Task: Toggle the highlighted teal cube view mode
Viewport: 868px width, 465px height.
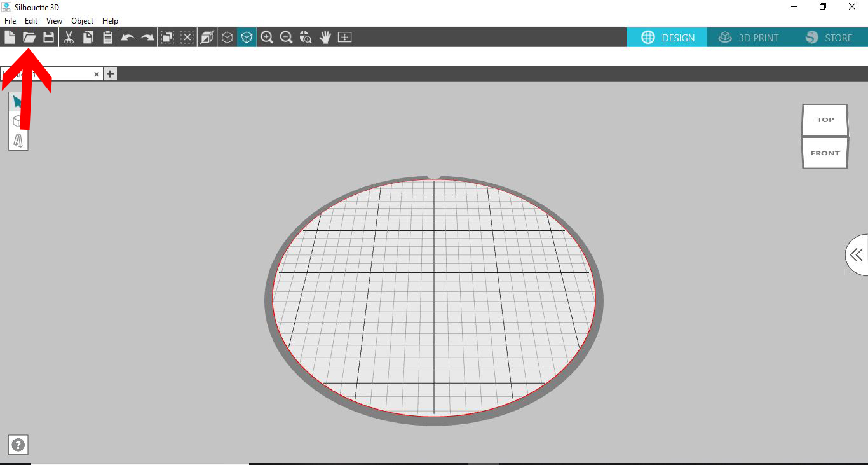Action: (247, 38)
